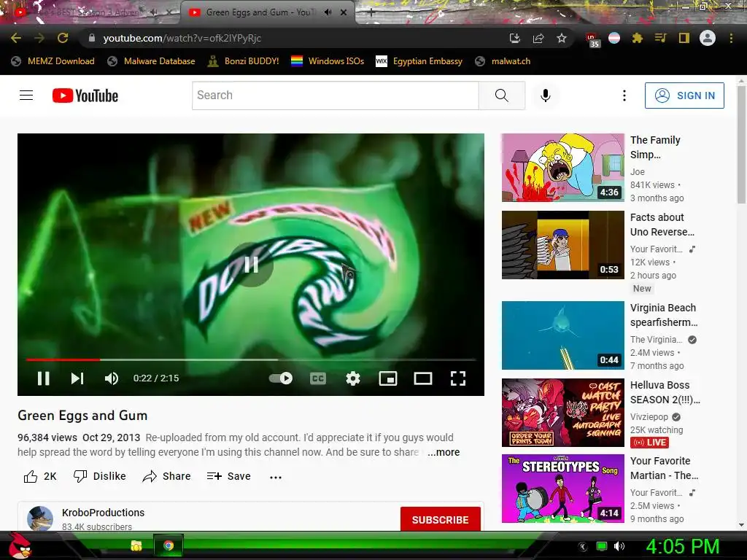Viewport: 747px width, 560px height.
Task: Save video to a playlist
Action: pos(228,476)
